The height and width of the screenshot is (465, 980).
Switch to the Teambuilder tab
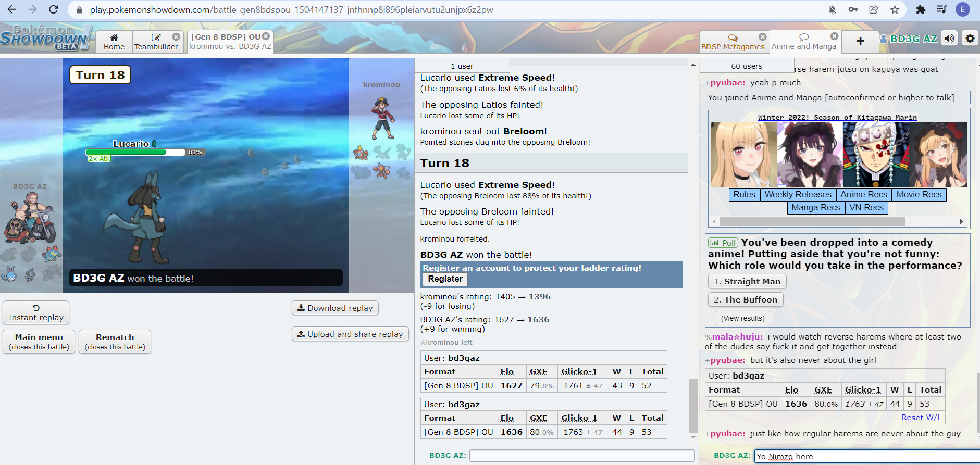[x=156, y=42]
